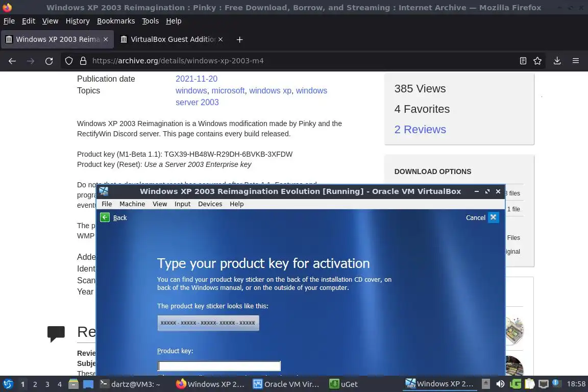Open VirtualBox File menu
Image resolution: width=588 pixels, height=392 pixels.
click(107, 204)
